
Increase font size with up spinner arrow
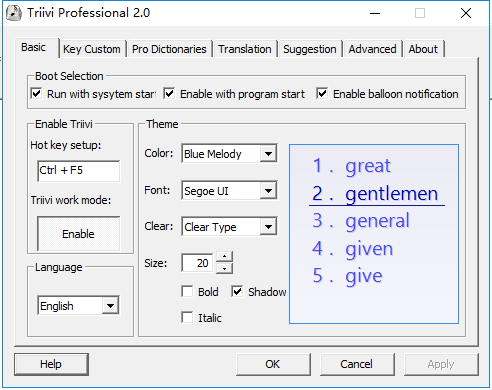click(x=224, y=257)
